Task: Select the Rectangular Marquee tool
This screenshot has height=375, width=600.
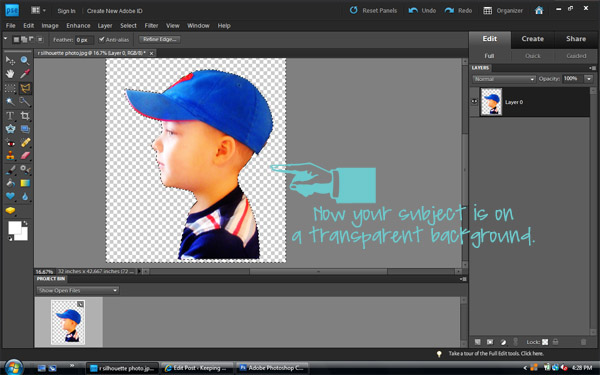Action: click(x=10, y=88)
